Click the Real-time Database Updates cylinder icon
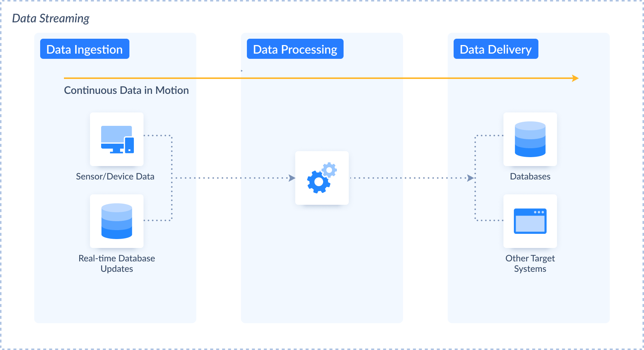The width and height of the screenshot is (644, 350). [116, 221]
